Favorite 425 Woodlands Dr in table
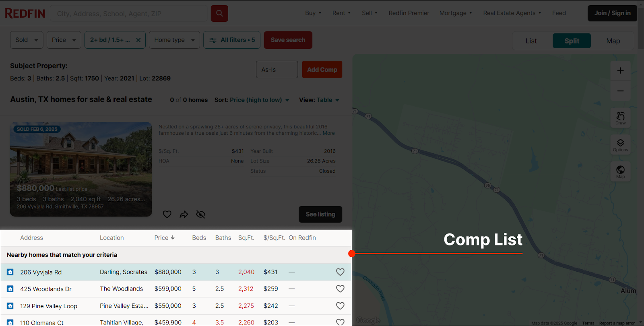Viewport: 644px width, 326px height. [x=340, y=289]
